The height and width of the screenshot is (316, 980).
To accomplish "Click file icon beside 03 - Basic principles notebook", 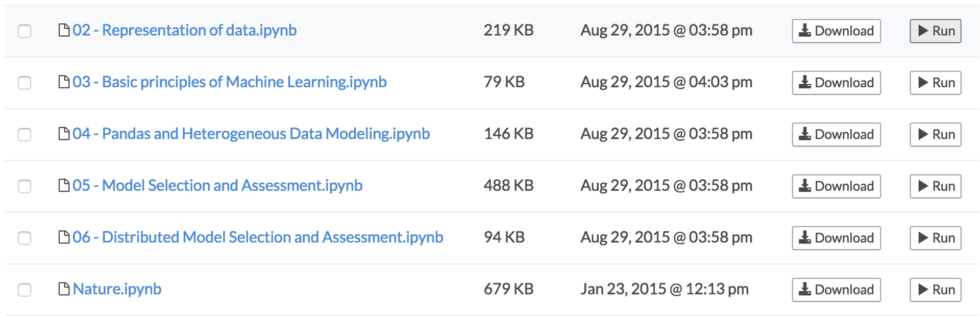I will point(64,82).
